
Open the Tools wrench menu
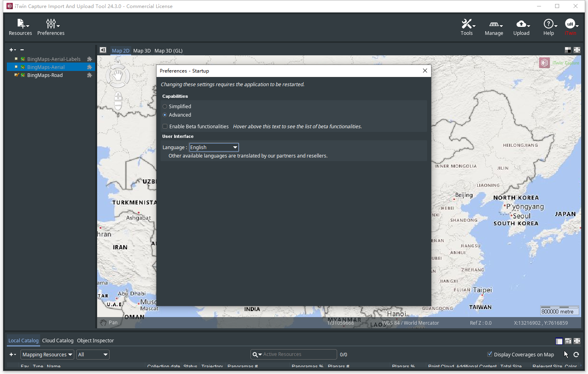(467, 27)
